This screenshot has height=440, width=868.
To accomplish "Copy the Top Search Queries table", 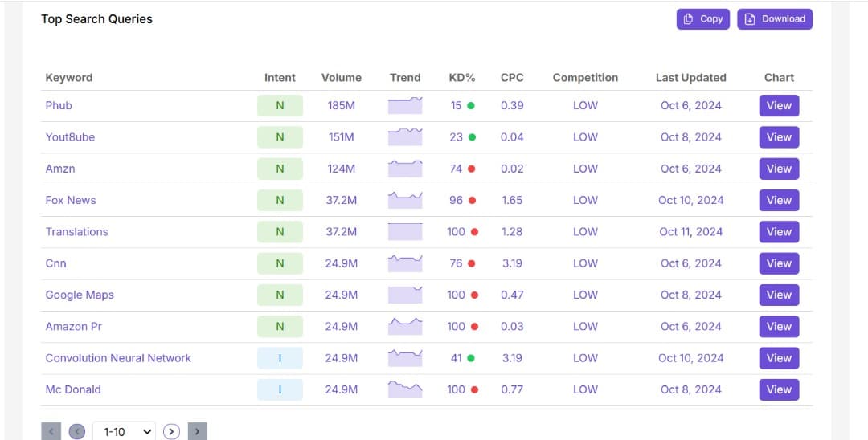I will pos(703,19).
